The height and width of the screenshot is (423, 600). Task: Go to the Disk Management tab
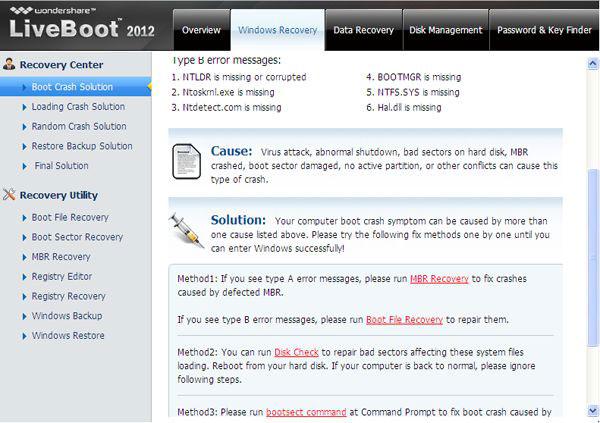pos(446,30)
